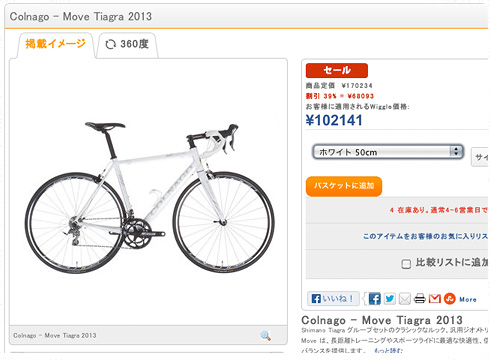This screenshot has width=490, height=360.
Task: Share via the Twitter bird icon
Action: click(390, 298)
